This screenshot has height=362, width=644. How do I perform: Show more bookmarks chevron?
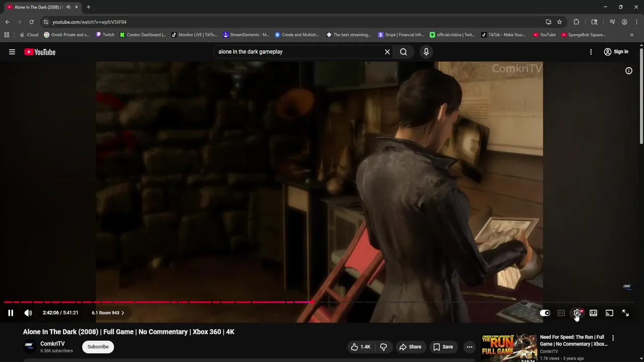click(x=631, y=35)
